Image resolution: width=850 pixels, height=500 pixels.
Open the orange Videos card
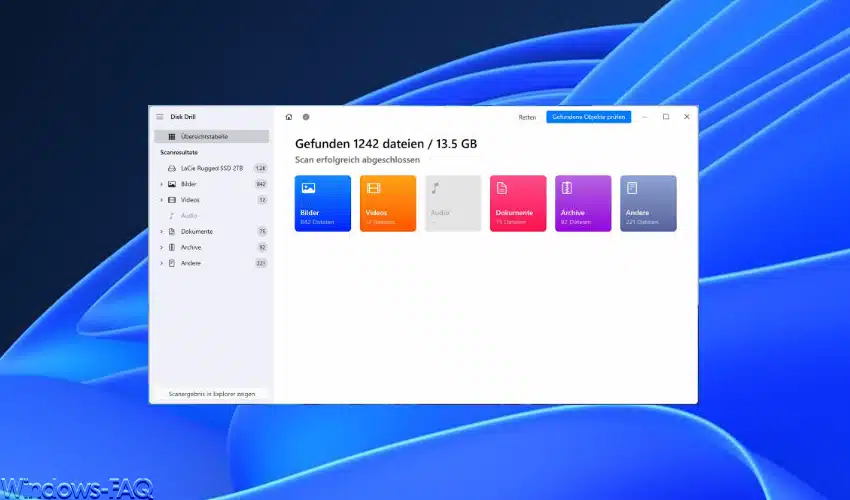[388, 203]
